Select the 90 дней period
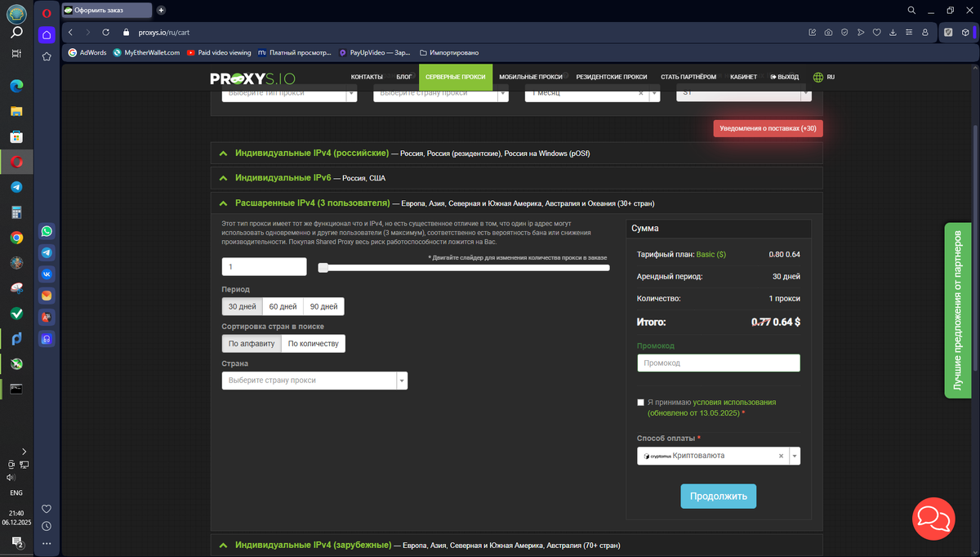 coord(323,306)
